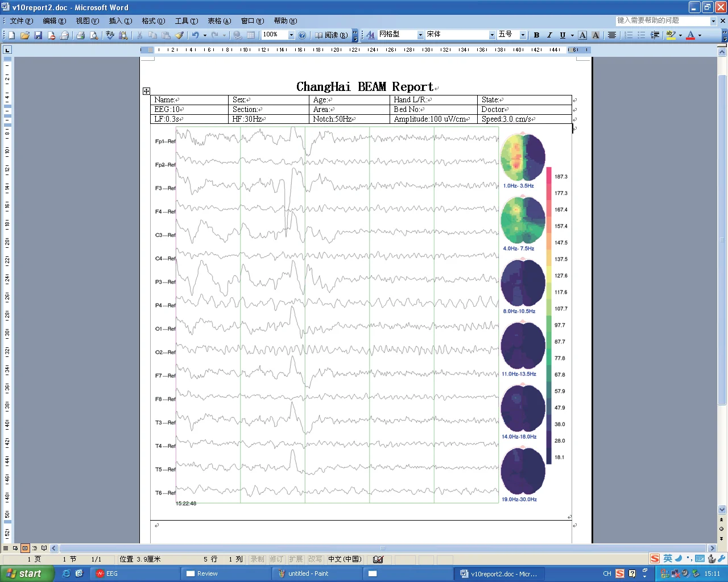
Task: Click the Undo arrow icon
Action: click(x=195, y=35)
